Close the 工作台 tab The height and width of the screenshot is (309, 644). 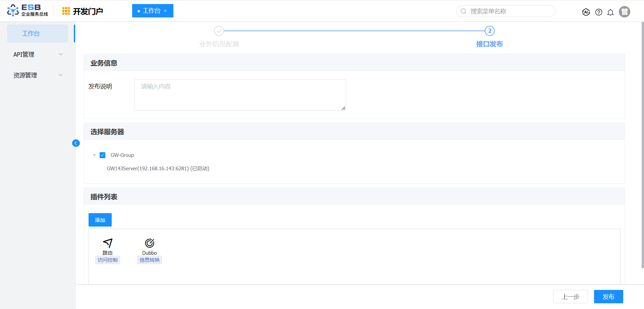(x=165, y=11)
